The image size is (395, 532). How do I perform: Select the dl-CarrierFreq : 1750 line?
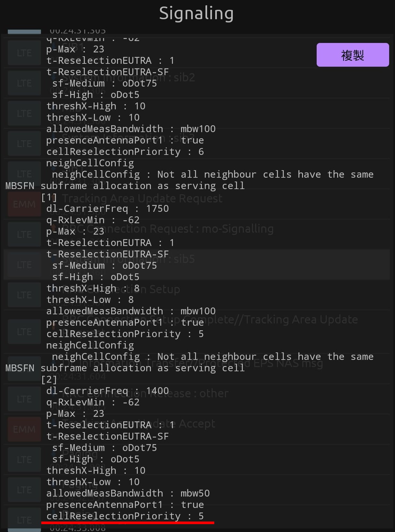pyautogui.click(x=107, y=209)
